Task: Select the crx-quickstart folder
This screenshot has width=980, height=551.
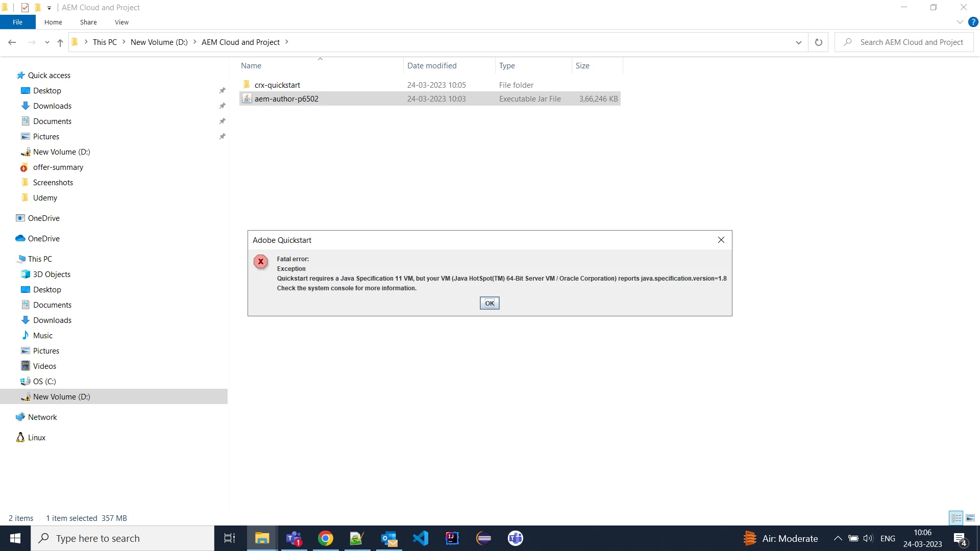Action: point(277,85)
